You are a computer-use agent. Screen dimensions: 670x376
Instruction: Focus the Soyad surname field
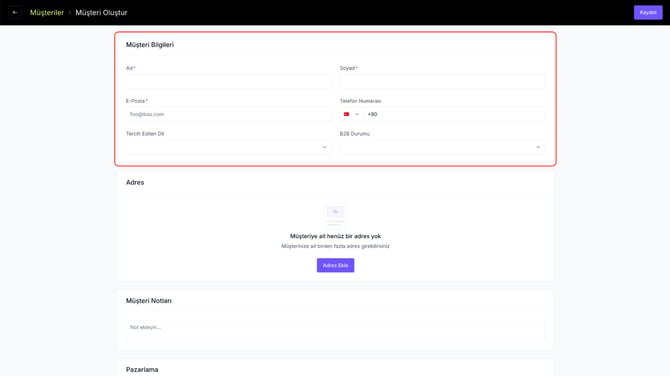[x=442, y=81]
